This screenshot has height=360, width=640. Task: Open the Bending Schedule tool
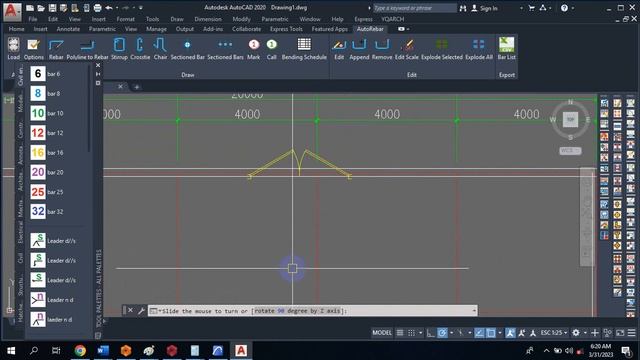(304, 49)
